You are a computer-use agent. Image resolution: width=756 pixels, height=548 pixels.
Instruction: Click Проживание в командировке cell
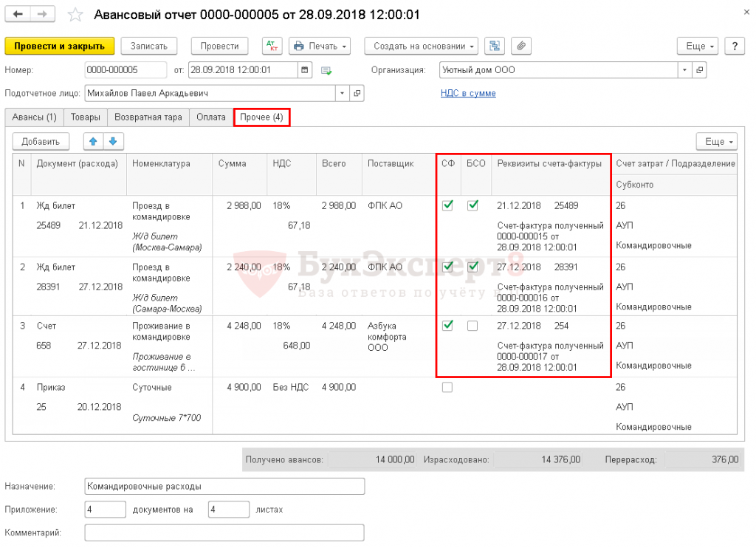(x=161, y=332)
